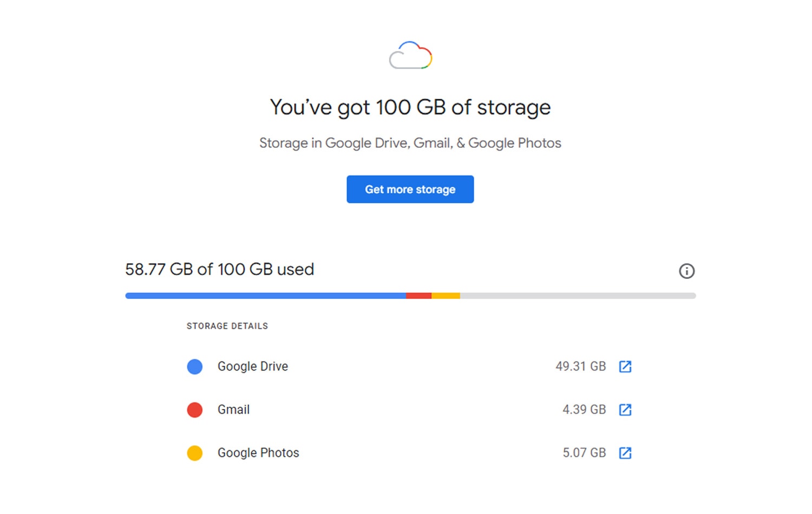Click the blue Drive segment of bar
The width and height of the screenshot is (812, 514).
[x=265, y=295]
